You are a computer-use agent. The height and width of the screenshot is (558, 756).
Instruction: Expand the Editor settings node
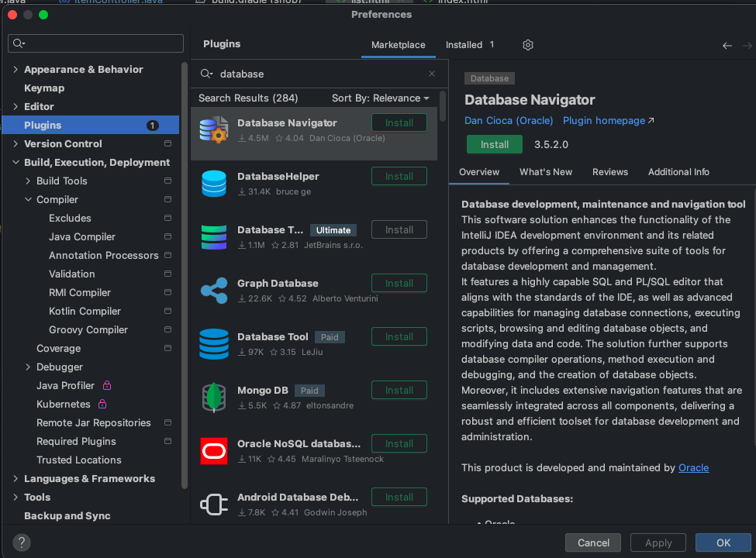click(16, 106)
